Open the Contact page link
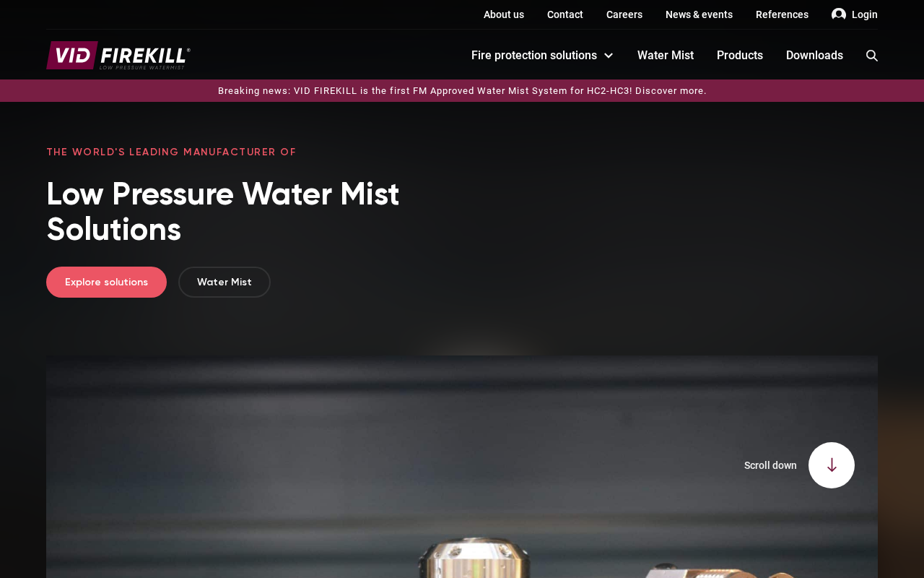Viewport: 924px width, 578px height. pos(565,14)
